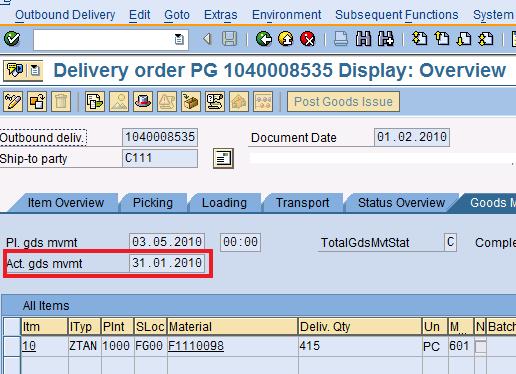Open the command field history dropdown
Image resolution: width=516 pixels, height=374 pixels.
(x=179, y=40)
